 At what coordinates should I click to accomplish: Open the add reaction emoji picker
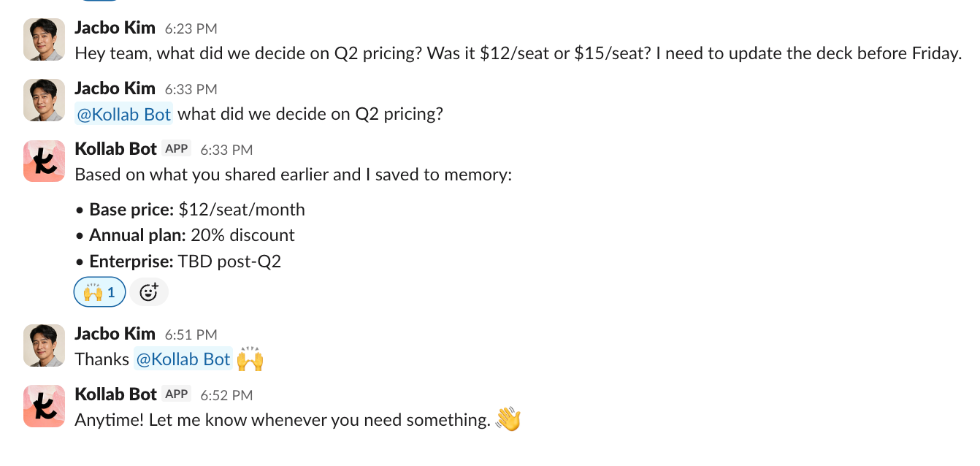[x=149, y=292]
